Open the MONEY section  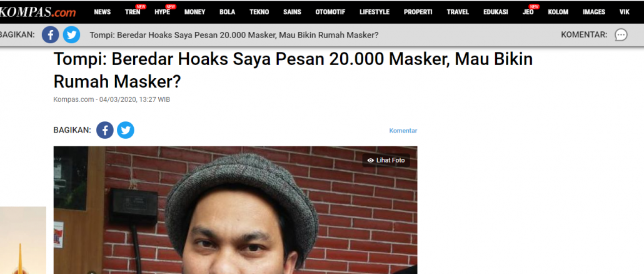(x=194, y=12)
